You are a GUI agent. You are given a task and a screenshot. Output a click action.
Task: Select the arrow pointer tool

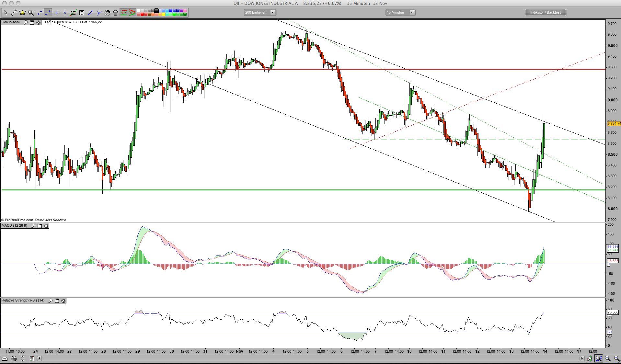[x=6, y=13]
